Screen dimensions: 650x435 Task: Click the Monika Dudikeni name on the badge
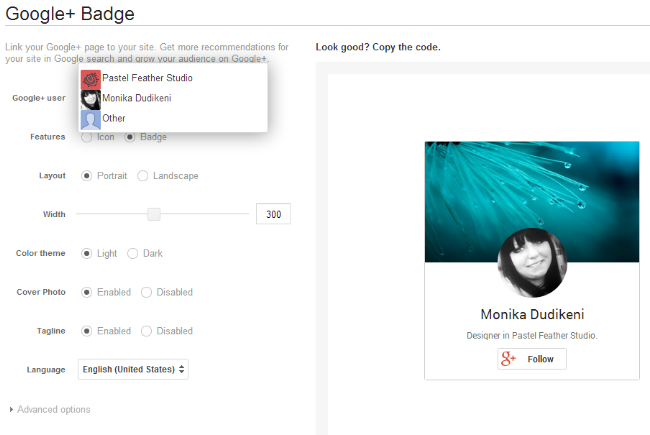click(x=532, y=314)
